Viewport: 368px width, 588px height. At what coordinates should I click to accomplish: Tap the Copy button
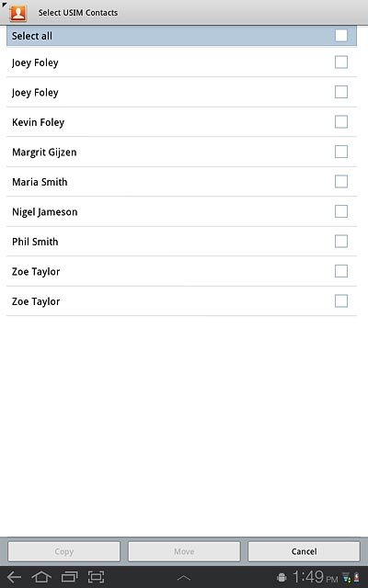pos(63,551)
